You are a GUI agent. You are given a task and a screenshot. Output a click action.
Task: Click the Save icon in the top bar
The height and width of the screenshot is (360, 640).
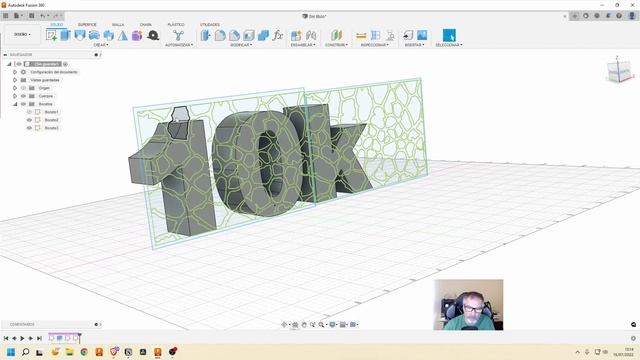pos(31,16)
